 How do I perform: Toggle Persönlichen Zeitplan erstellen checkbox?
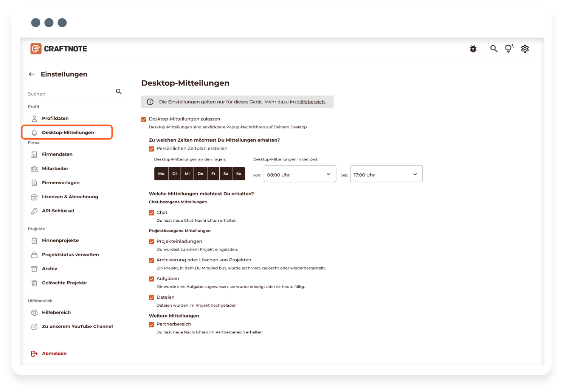(152, 149)
